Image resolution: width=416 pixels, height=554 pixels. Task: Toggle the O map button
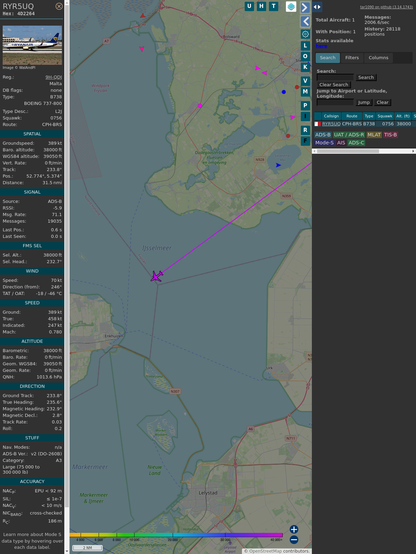tap(305, 56)
